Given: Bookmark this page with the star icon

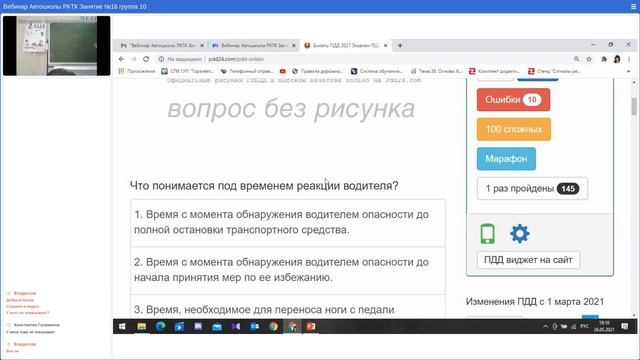Looking at the screenshot, I should (x=589, y=59).
